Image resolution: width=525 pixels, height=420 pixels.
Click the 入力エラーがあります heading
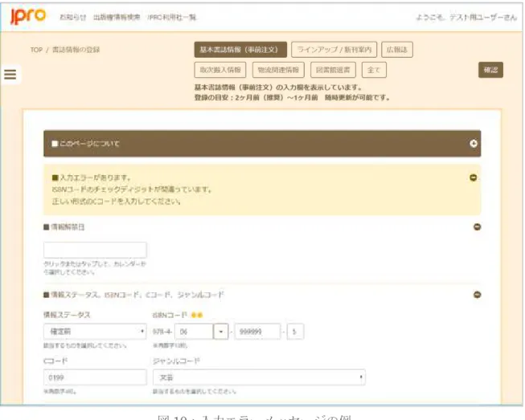[92, 177]
